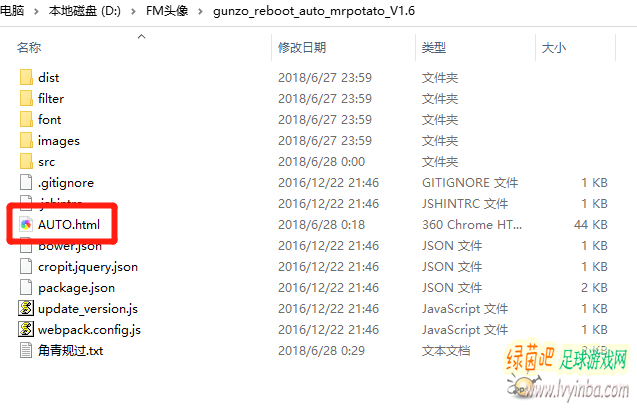Select the dist folder icon
Viewport: 637px width, 408px height.
point(26,77)
